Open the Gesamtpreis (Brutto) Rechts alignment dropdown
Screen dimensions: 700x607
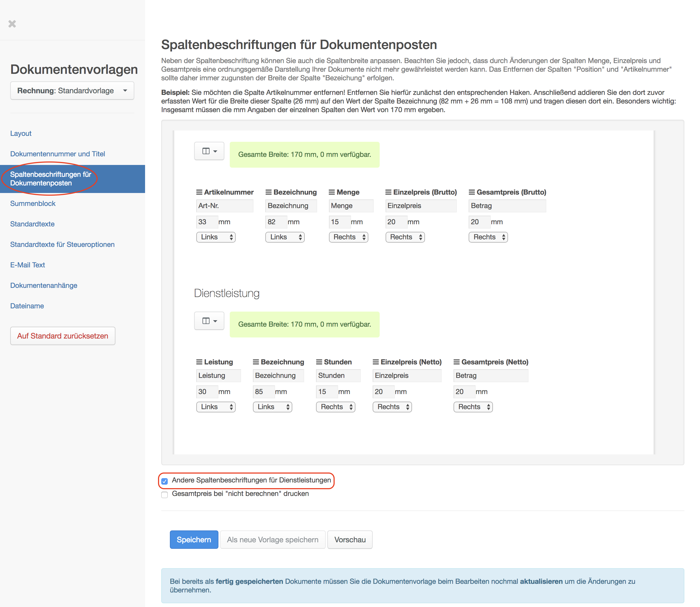(x=488, y=237)
